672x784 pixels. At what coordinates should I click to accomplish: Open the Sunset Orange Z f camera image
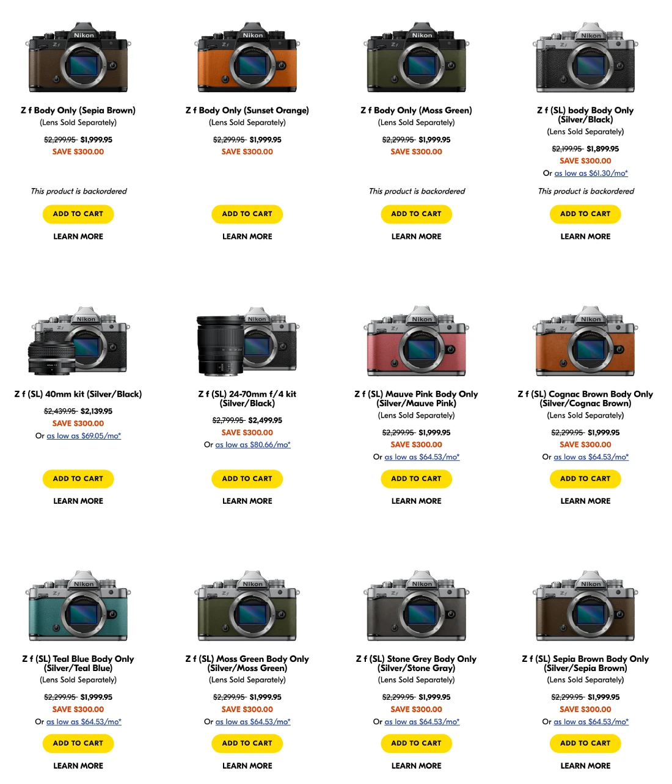[247, 57]
